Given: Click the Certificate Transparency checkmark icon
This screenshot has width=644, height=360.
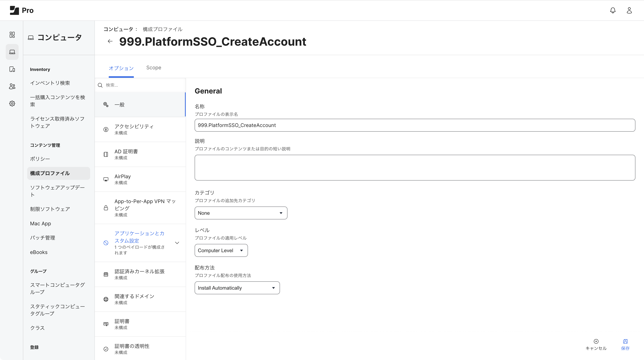Looking at the screenshot, I should [x=106, y=349].
